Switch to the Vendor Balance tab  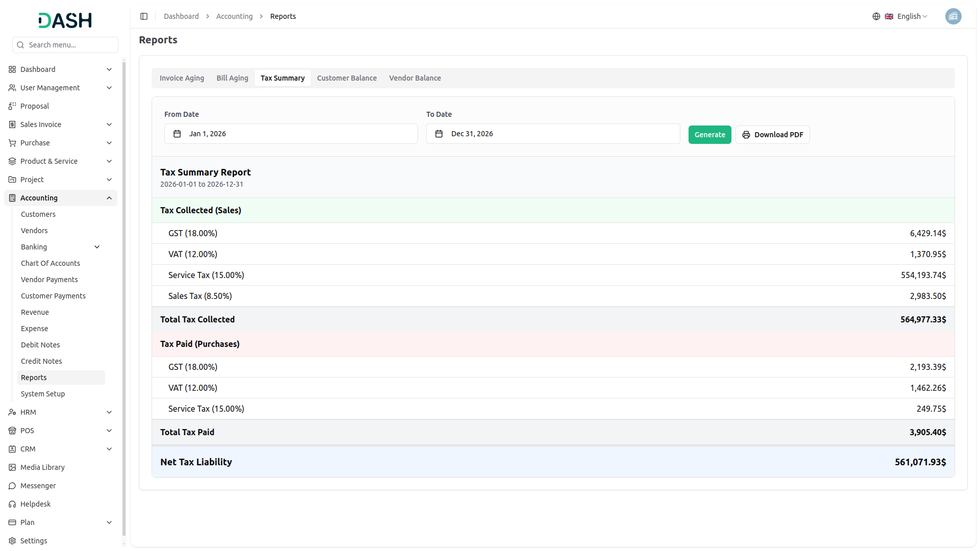pos(414,78)
